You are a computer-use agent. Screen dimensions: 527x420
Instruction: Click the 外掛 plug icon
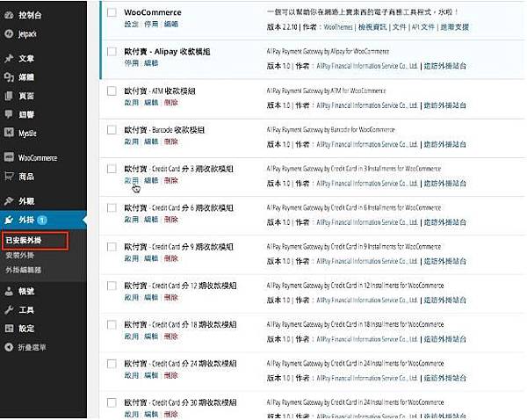click(x=9, y=220)
